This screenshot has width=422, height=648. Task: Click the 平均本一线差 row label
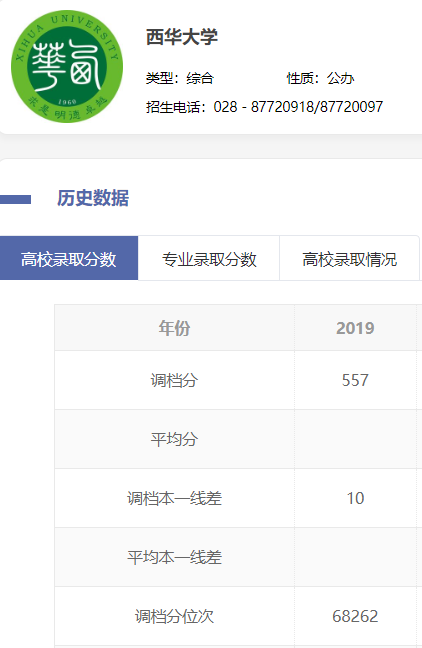[174, 557]
